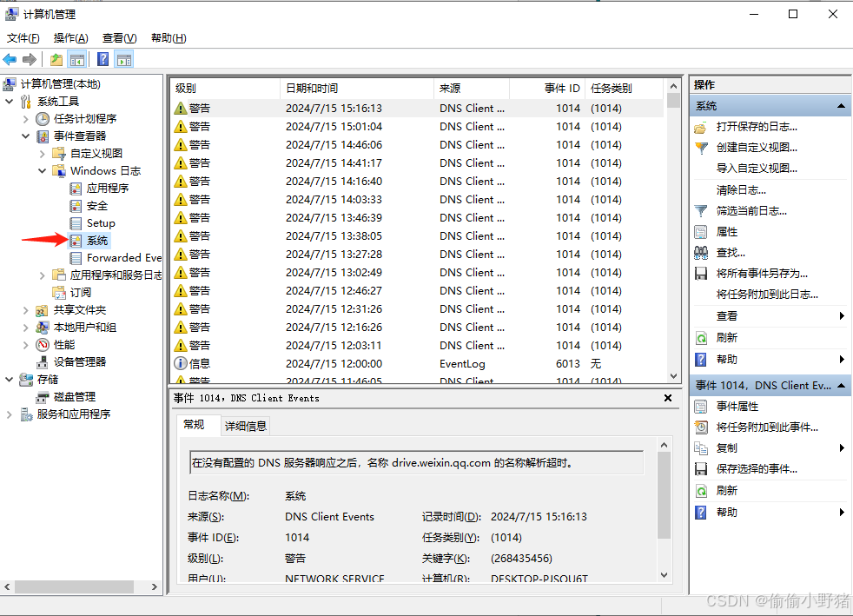Click the Event Viewer tree icon
This screenshot has width=853, height=616.
click(x=43, y=136)
